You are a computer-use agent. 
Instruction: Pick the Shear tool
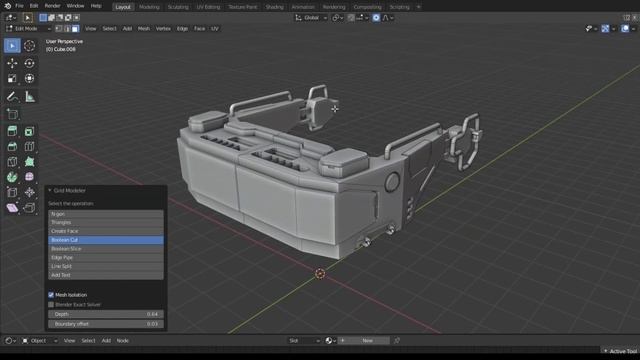point(12,208)
